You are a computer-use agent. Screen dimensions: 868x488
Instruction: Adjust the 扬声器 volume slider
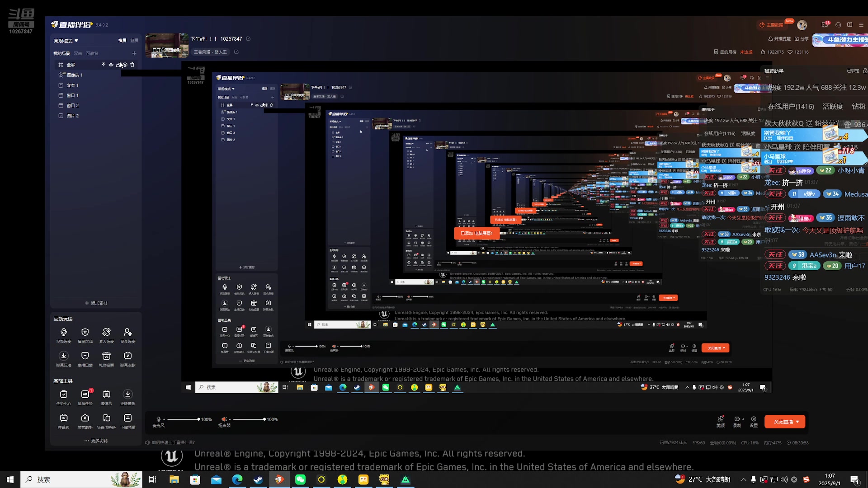249,419
